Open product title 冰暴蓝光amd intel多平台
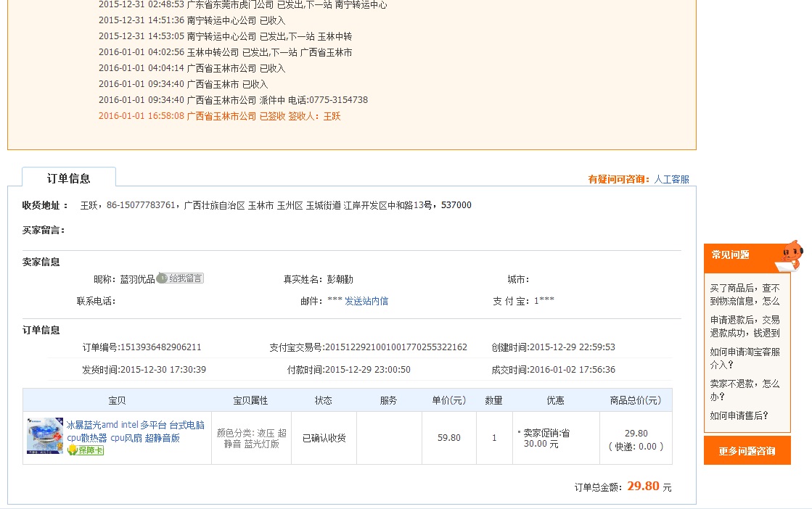The width and height of the screenshot is (812, 509). pyautogui.click(x=136, y=431)
